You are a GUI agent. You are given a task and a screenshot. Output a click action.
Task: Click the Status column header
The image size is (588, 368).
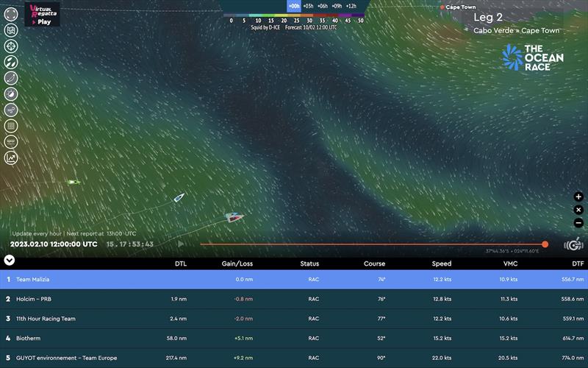(309, 263)
